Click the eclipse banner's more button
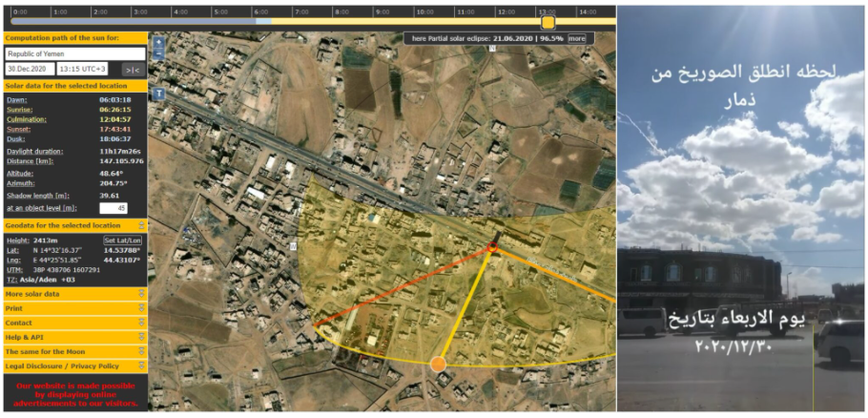Viewport: 868px width, 418px height. click(x=576, y=39)
